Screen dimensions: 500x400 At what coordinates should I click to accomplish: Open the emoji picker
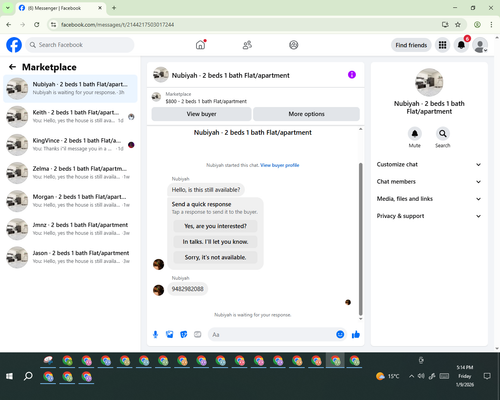[x=340, y=334]
